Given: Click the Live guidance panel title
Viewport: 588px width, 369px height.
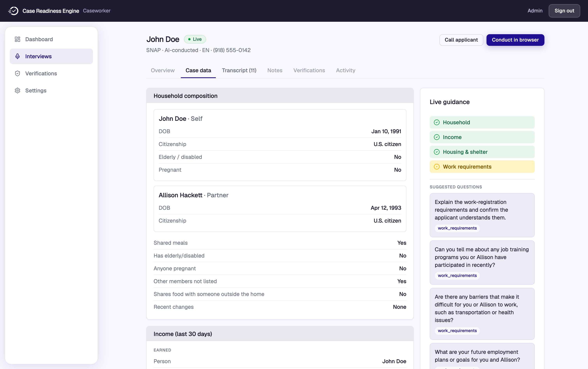Looking at the screenshot, I should (x=450, y=102).
